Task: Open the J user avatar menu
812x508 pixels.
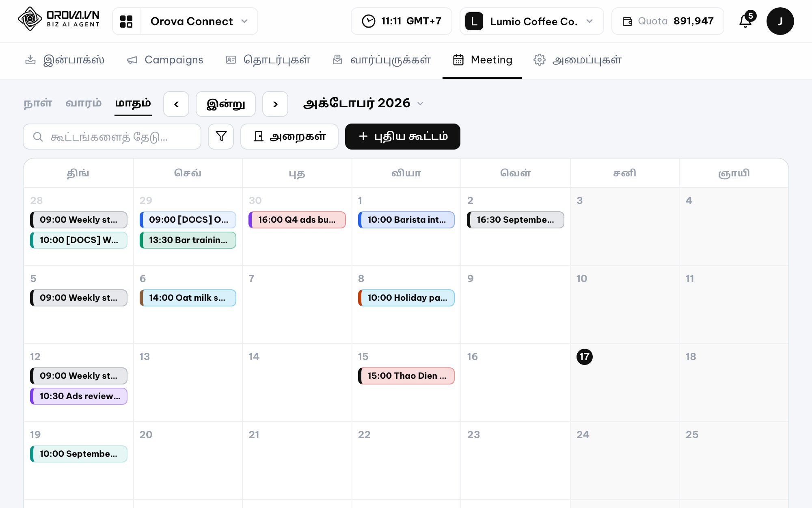Action: (780, 21)
